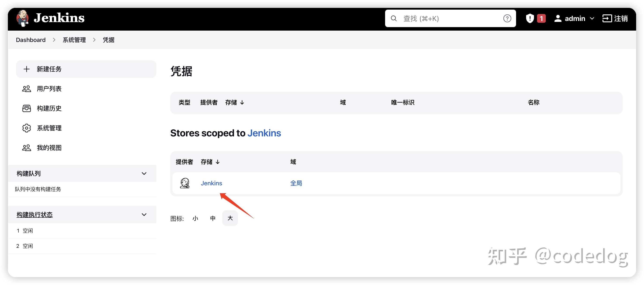Collapse the 构建队列 section
Viewport: 644px width, 285px height.
pyautogui.click(x=144, y=173)
